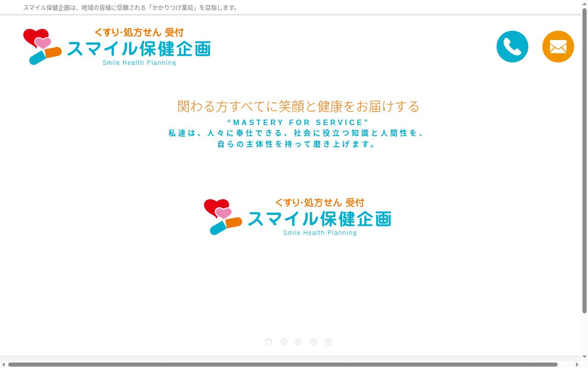588x368 pixels.
Task: Click the vertical page scrollbar thumb
Action: coord(585,160)
